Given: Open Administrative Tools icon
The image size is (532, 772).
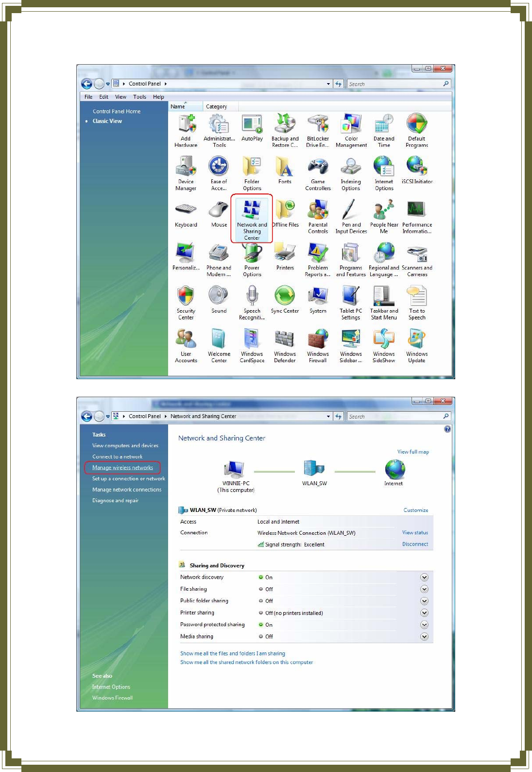Looking at the screenshot, I should (219, 131).
